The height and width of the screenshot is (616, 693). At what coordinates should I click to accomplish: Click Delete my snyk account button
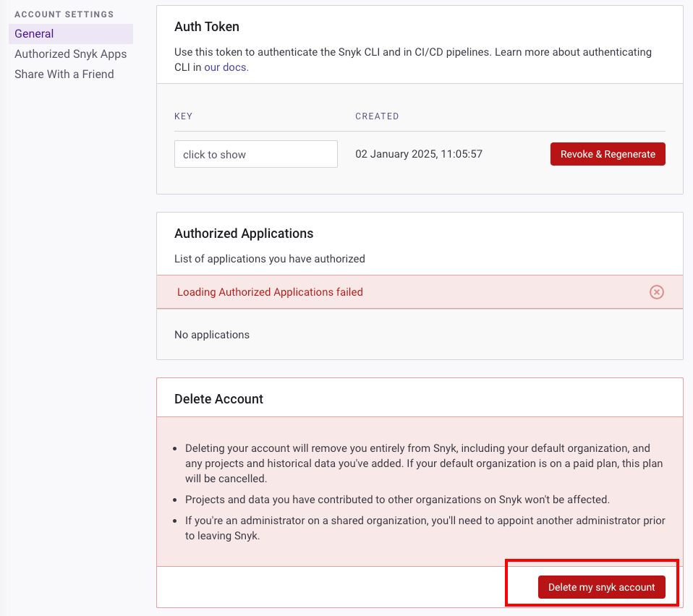point(602,587)
